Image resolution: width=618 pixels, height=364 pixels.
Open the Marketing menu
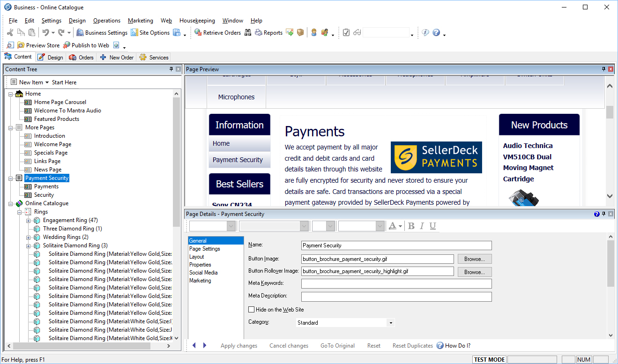140,21
